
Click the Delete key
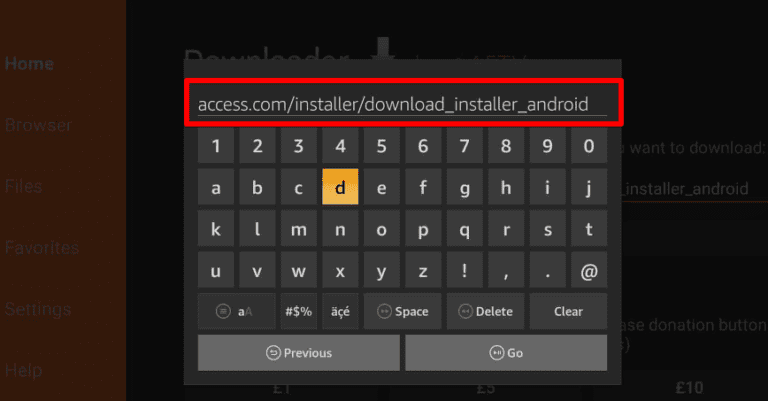click(485, 311)
